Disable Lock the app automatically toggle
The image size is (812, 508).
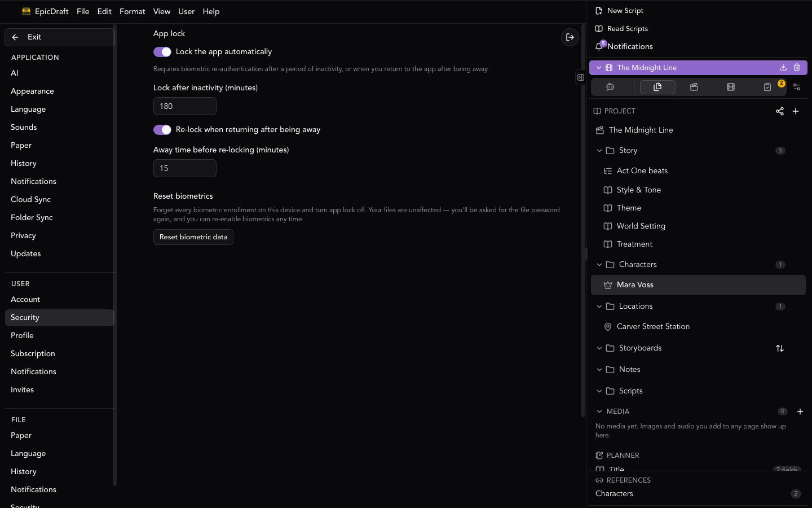[x=162, y=52]
